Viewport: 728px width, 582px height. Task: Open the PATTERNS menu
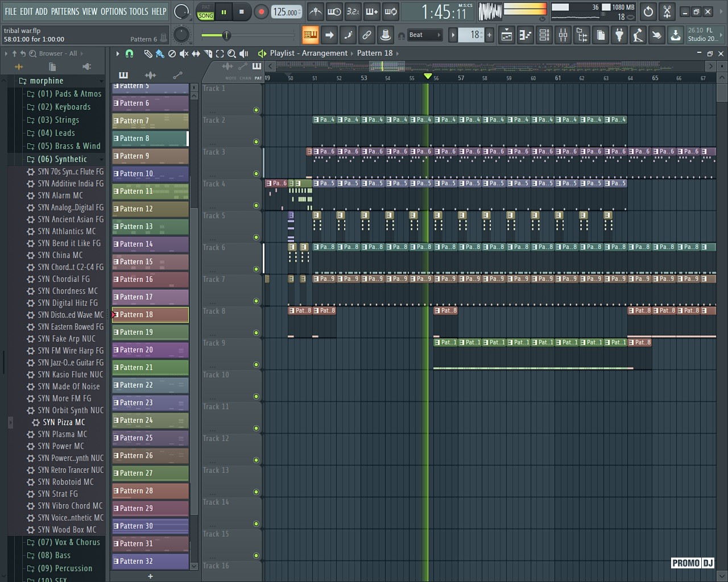tap(65, 11)
